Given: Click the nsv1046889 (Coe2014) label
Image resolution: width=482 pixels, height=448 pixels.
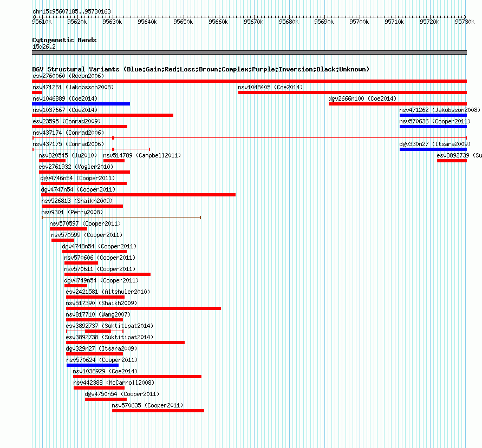Looking at the screenshot, I should coord(65,98).
